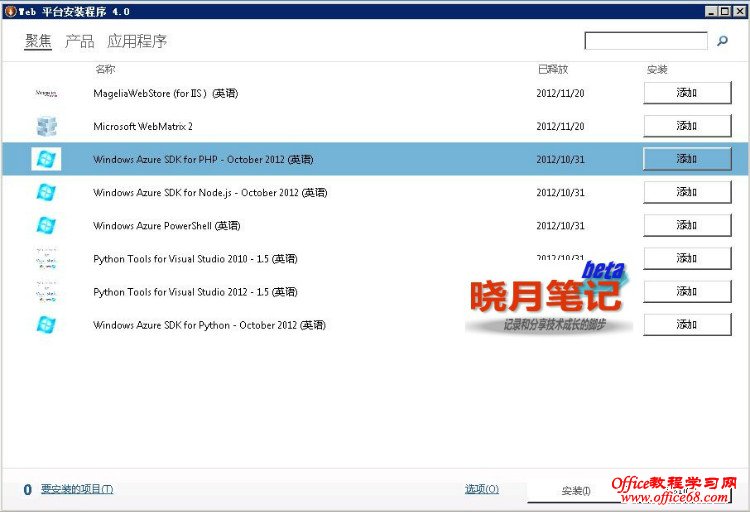Add MageliaWebStore (for IIS) with 添加
This screenshot has height=512, width=750.
coord(687,93)
